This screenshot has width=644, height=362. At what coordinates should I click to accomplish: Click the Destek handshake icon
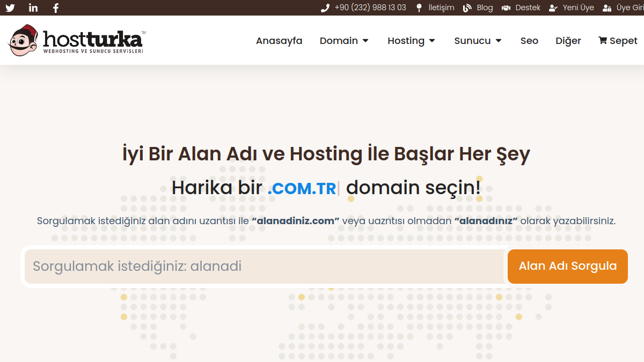point(506,8)
